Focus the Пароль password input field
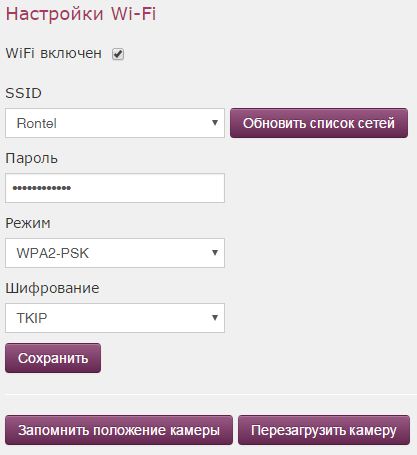Image resolution: width=417 pixels, height=455 pixels. pos(115,188)
